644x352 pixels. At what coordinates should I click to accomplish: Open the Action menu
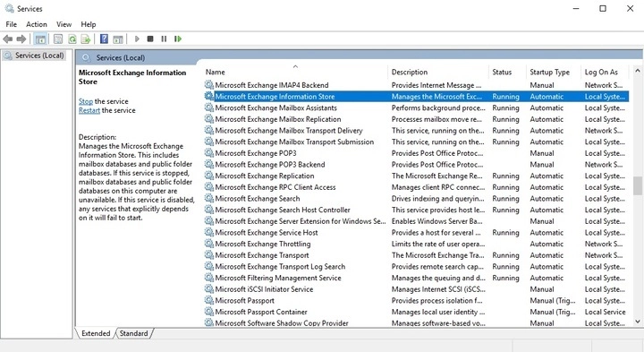(x=37, y=24)
